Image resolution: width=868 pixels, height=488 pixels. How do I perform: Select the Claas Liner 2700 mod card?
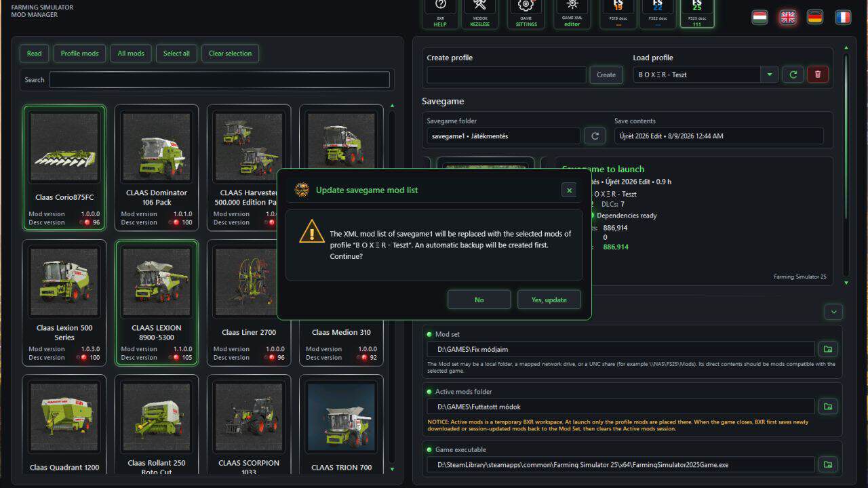(x=249, y=302)
